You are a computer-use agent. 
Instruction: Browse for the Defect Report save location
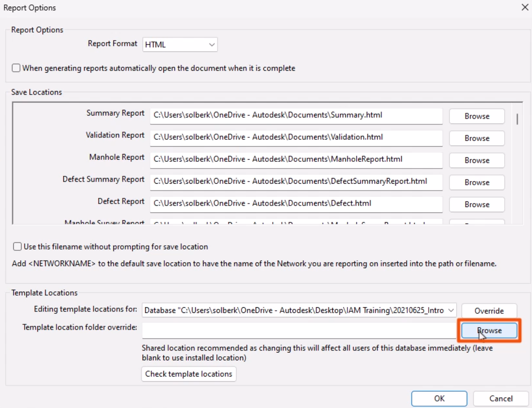[x=477, y=204]
